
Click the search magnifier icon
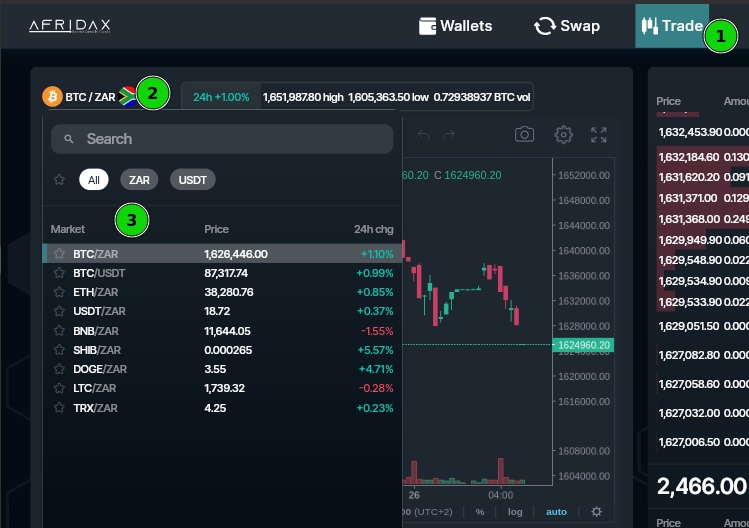[69, 139]
